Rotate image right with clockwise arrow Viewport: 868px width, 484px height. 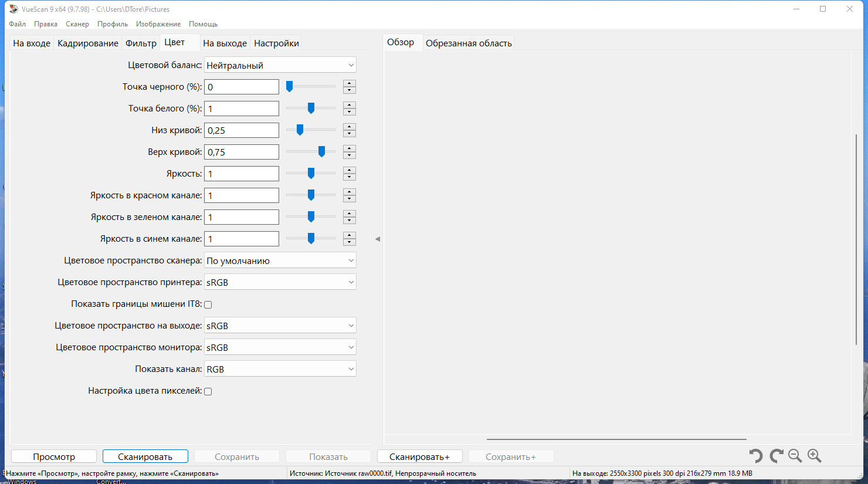(777, 456)
